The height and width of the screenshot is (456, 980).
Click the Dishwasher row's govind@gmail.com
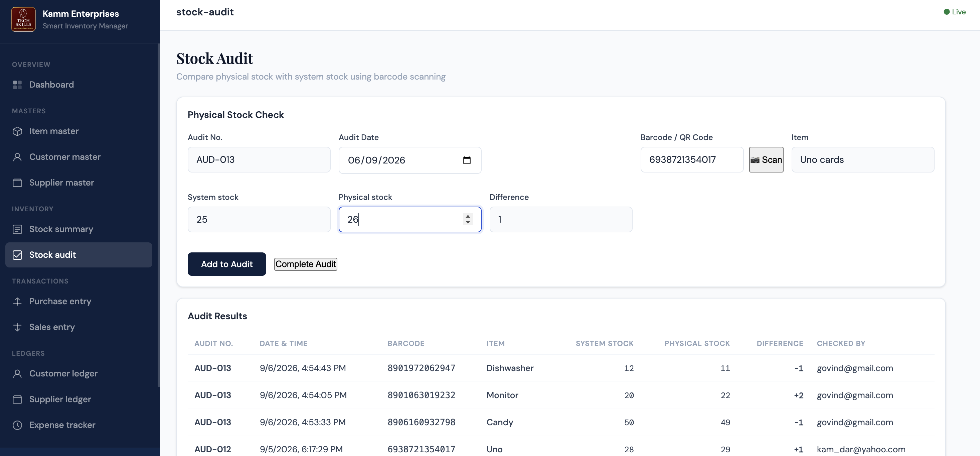pyautogui.click(x=855, y=368)
